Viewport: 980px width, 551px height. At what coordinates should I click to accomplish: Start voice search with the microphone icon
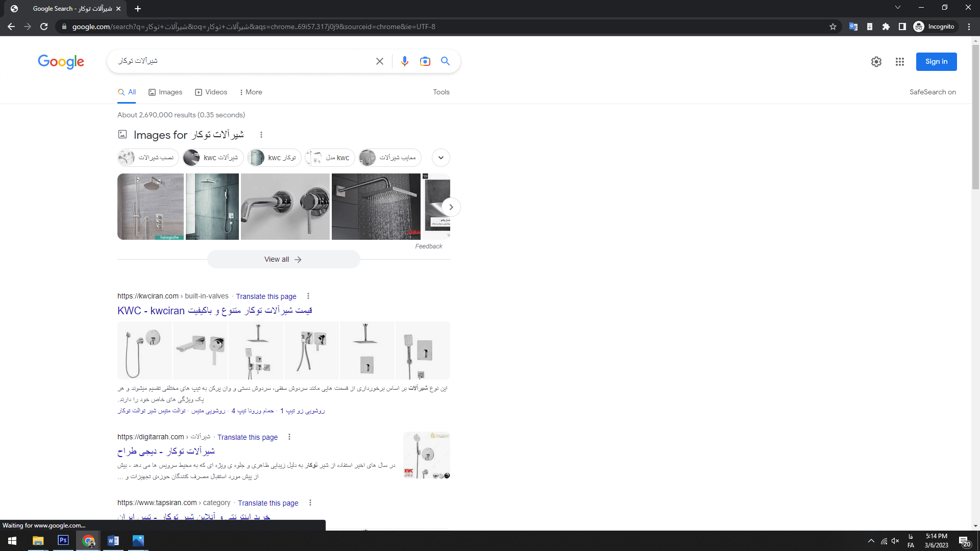click(405, 61)
